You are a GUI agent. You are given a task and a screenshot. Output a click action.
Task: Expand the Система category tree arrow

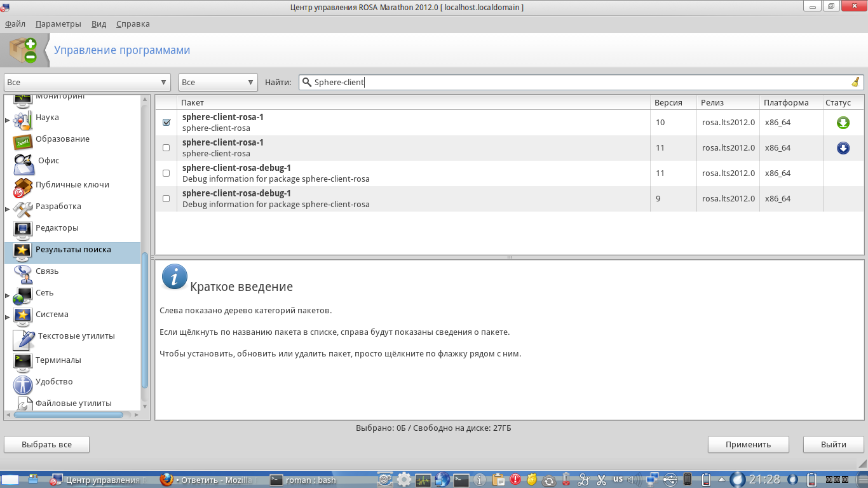8,316
